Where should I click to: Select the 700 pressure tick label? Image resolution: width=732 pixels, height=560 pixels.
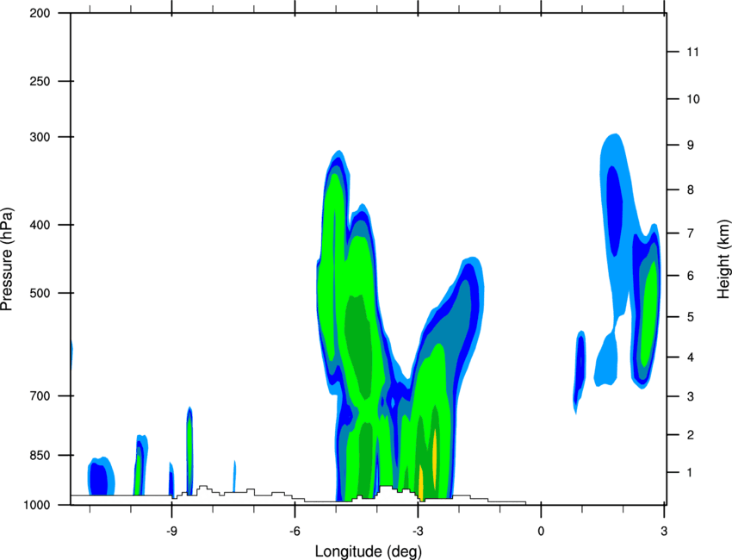click(x=40, y=395)
